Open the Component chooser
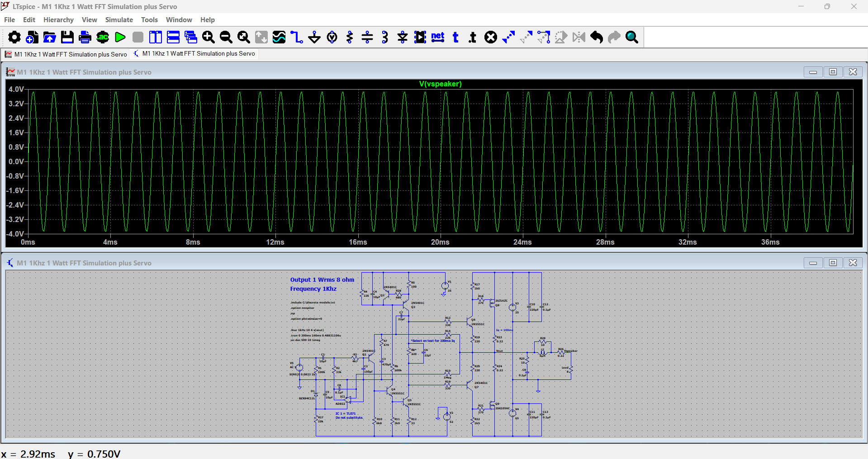868x459 pixels. click(420, 37)
